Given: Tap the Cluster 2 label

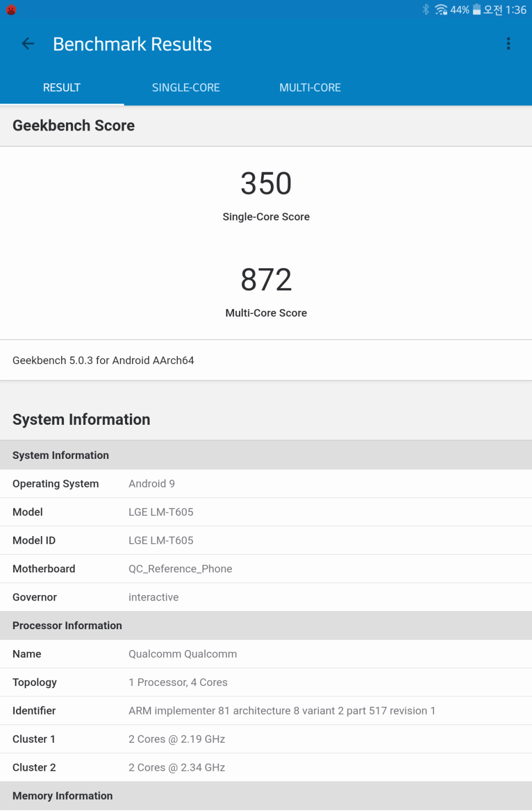Looking at the screenshot, I should coord(34,767).
